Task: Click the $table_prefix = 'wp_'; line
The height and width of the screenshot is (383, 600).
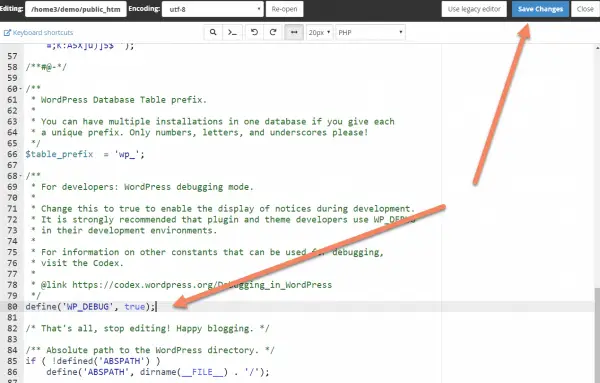Action: coord(85,155)
